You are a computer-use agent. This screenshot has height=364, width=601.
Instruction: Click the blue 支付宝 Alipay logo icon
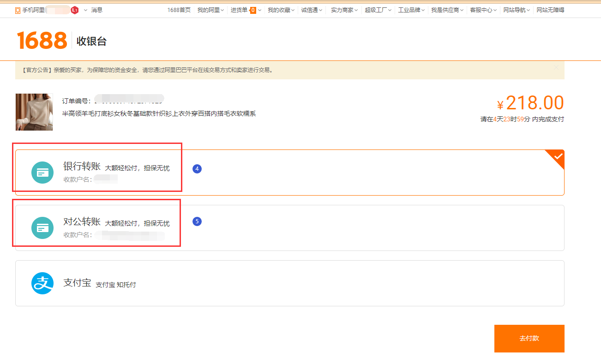[x=42, y=283]
